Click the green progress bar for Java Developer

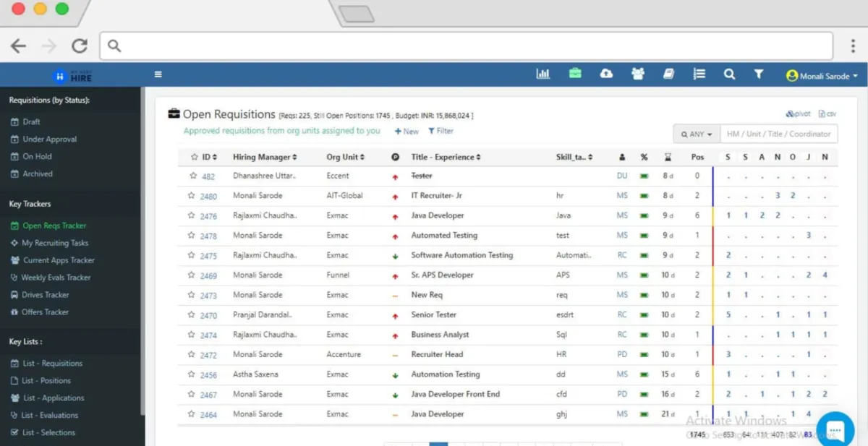coord(644,215)
